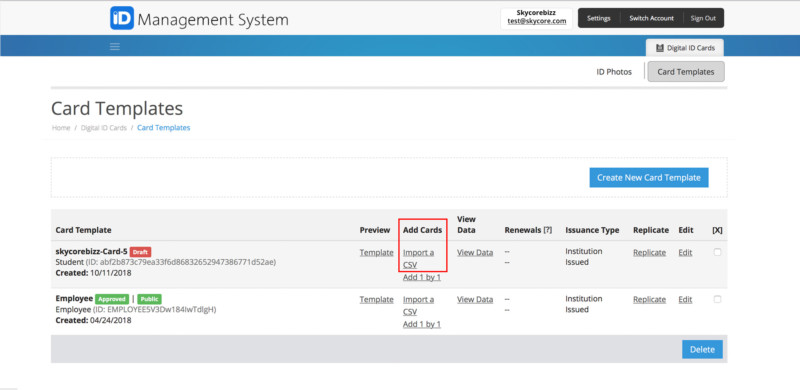This screenshot has width=800, height=390.
Task: Click the test@skycore.com account link
Action: (537, 21)
